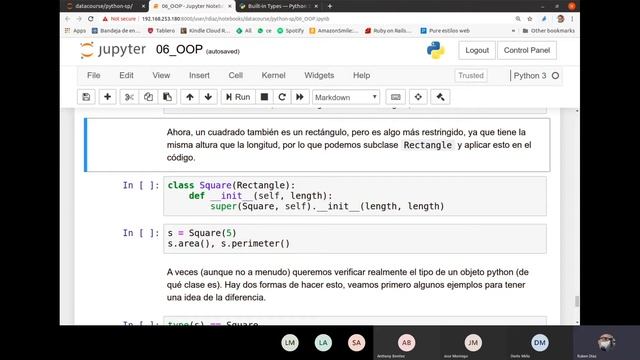Click the Python logo icon in the header
This screenshot has height=360, width=640.
coord(436,50)
